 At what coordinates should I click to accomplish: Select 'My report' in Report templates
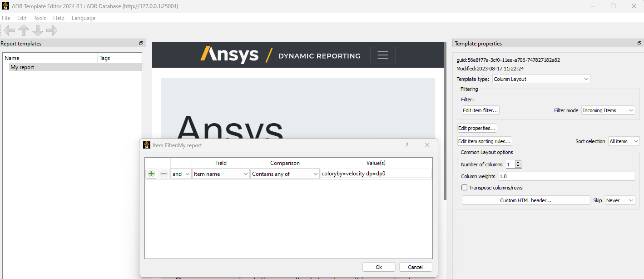[x=75, y=67]
